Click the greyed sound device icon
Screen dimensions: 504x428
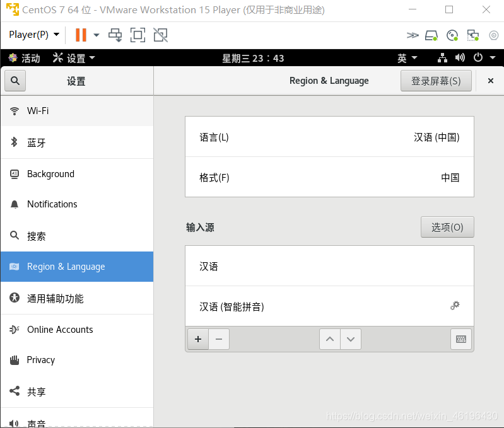click(494, 35)
